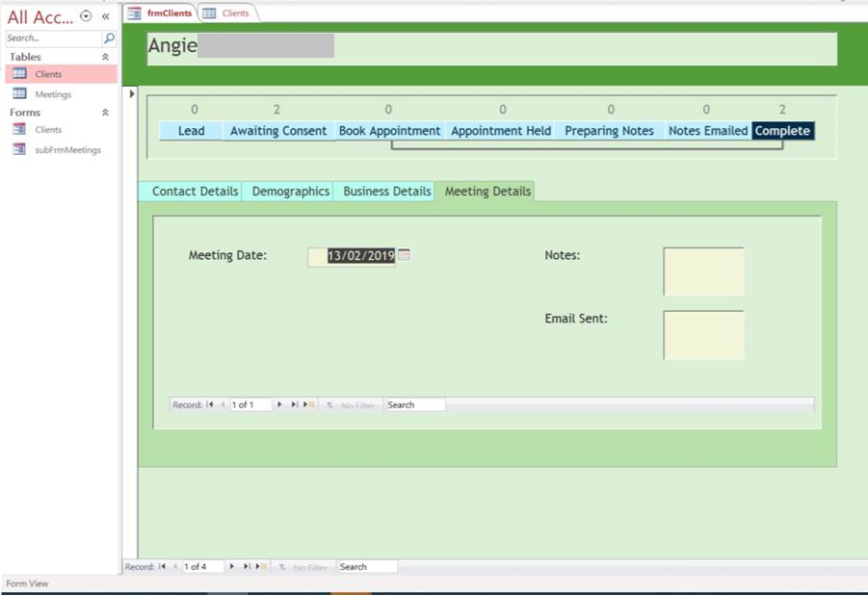Add new blank record in main form navigator
This screenshot has width=868, height=595.
261,566
